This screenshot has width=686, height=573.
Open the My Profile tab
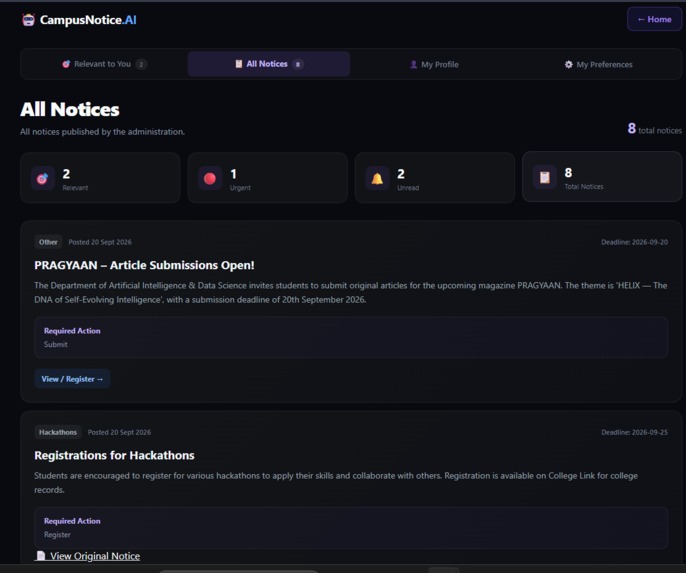[434, 64]
